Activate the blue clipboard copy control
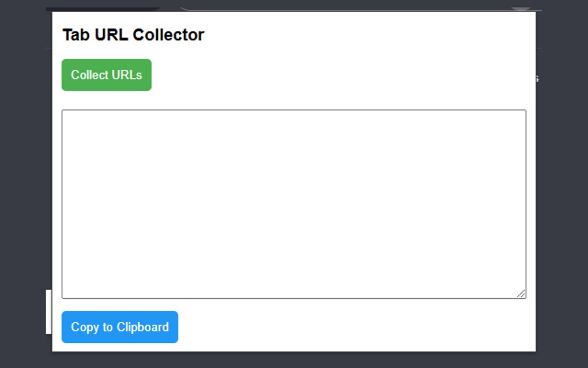Screen dimensions: 588x368 point(119,327)
